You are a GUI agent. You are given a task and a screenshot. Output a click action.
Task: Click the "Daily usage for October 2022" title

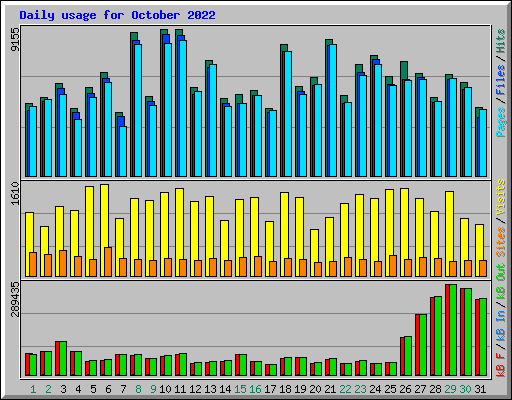(x=117, y=15)
